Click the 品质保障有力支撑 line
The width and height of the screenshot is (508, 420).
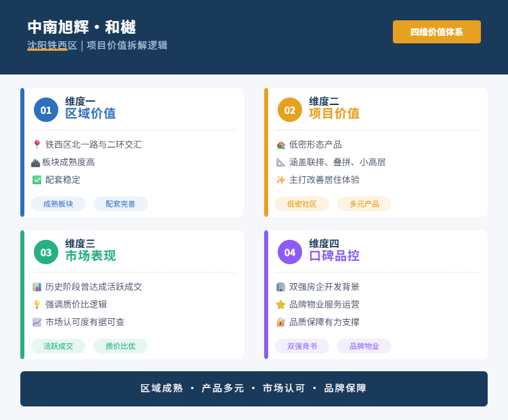324,322
